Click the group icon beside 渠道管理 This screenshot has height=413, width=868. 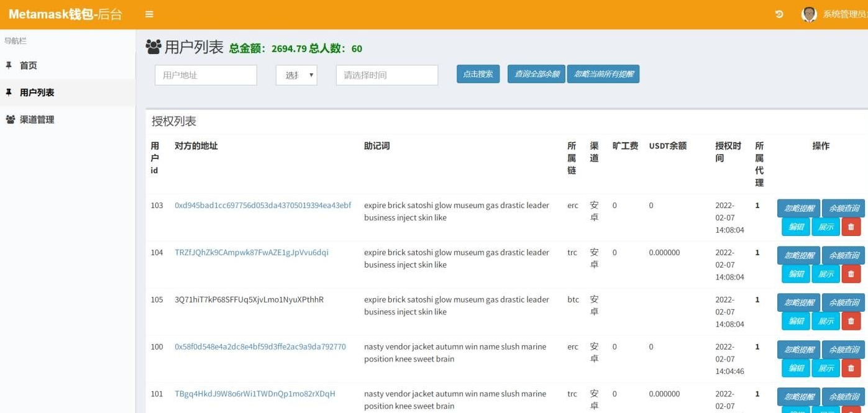(x=10, y=119)
